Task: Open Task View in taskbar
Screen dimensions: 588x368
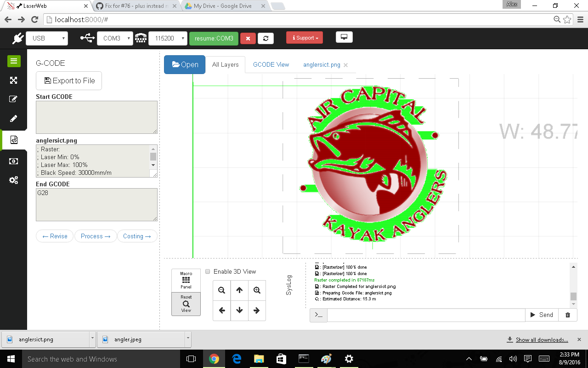Action: [191, 359]
